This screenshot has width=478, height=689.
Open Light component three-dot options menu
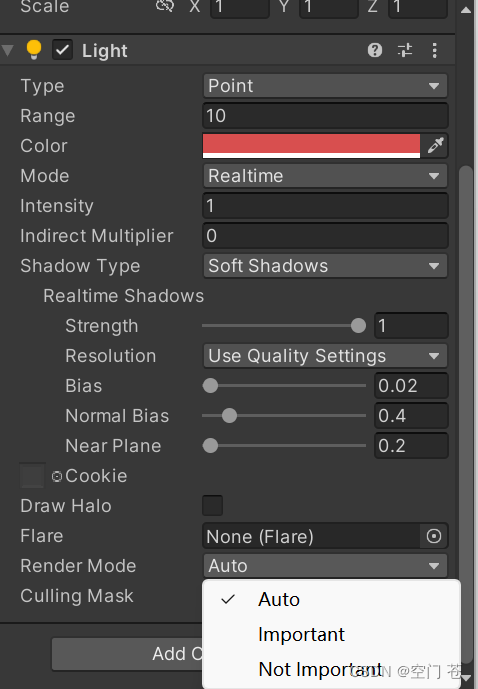[435, 51]
